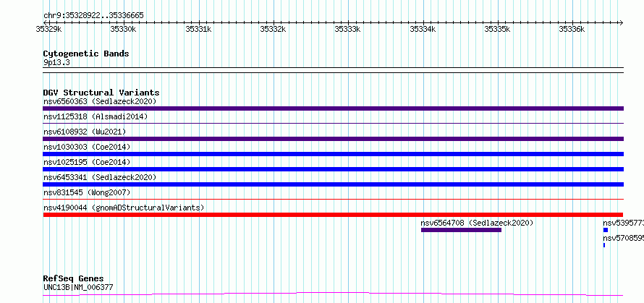Open nsv4190044 (gnomADStructuralVariants) label
This screenshot has height=303, width=644.
124,208
